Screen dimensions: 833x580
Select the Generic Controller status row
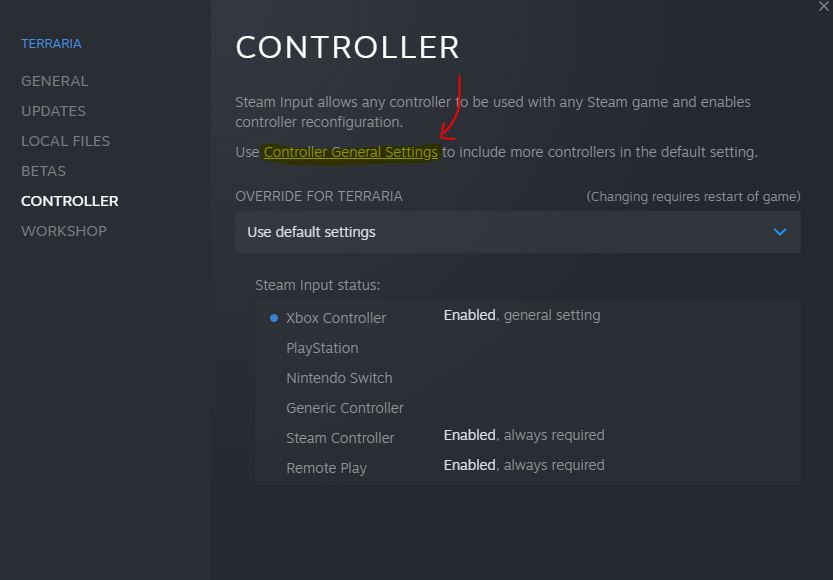pos(345,408)
